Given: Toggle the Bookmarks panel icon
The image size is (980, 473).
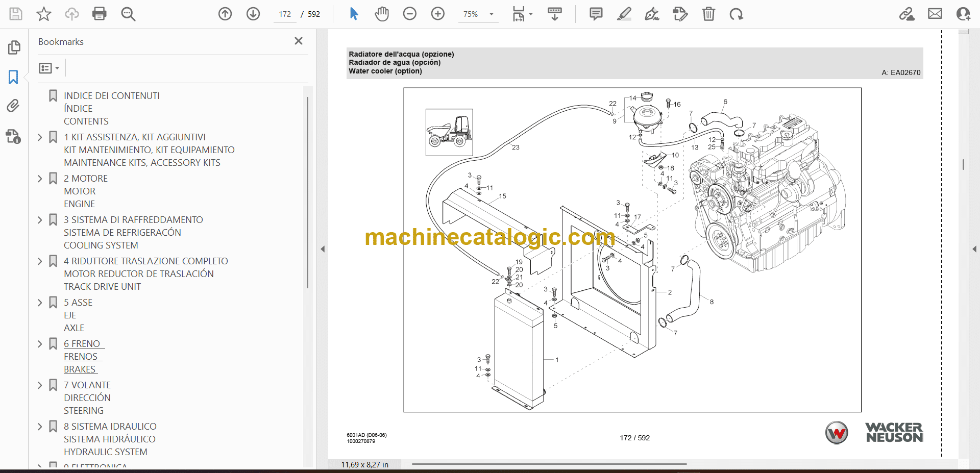Looking at the screenshot, I should coord(14,77).
